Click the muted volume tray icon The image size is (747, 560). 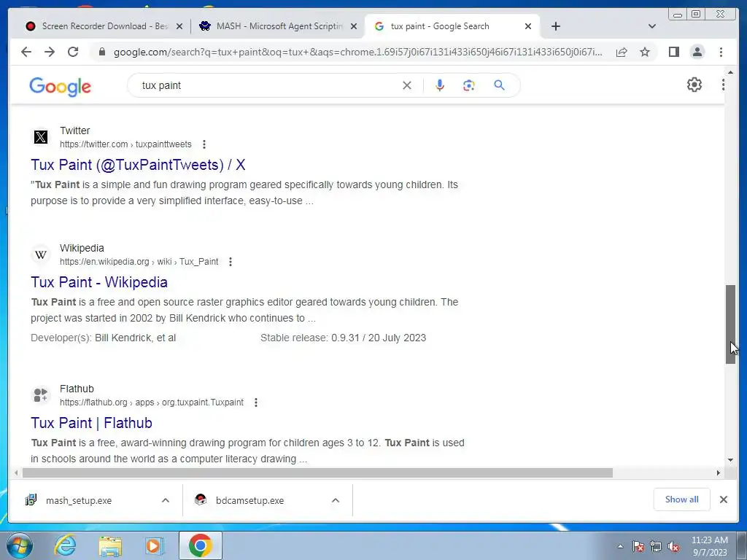point(673,546)
